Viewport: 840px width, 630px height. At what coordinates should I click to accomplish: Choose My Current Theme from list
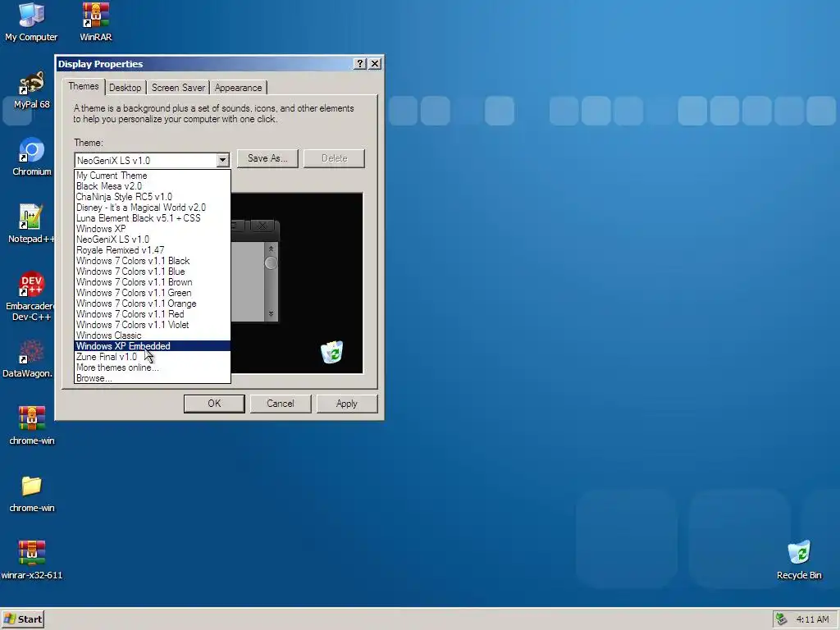point(152,176)
